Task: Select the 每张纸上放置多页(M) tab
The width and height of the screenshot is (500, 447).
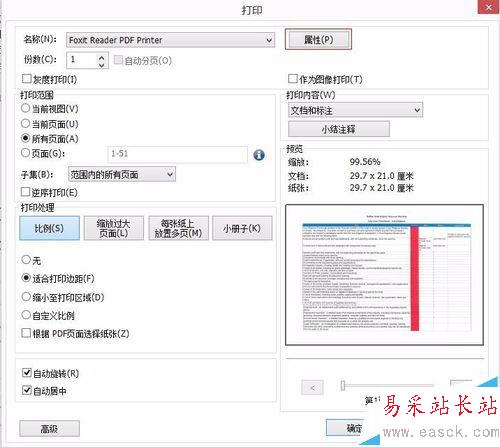Action: [178, 228]
